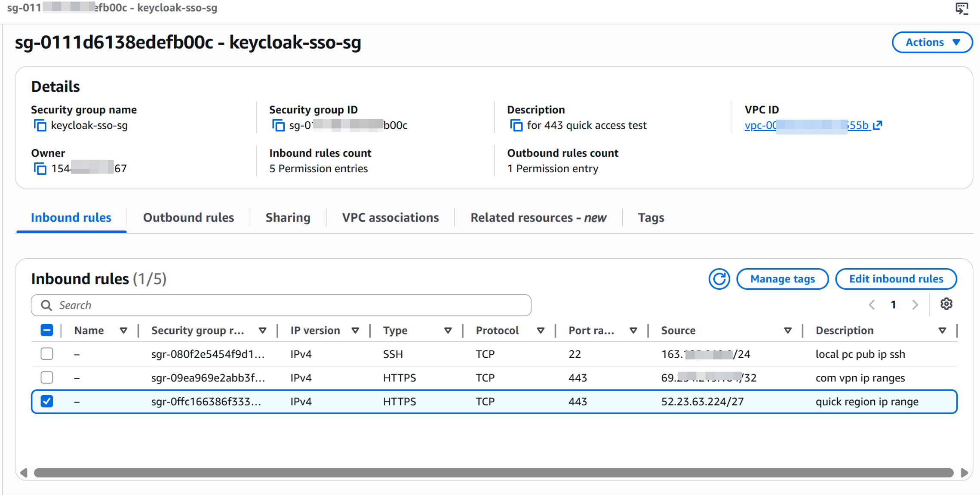Click page number 1 in pagination
The image size is (980, 495).
(x=893, y=305)
